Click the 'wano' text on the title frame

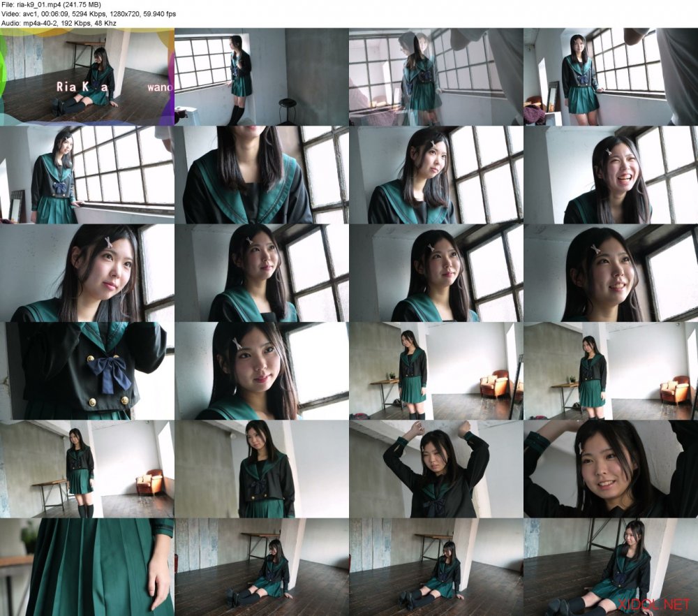(x=160, y=87)
